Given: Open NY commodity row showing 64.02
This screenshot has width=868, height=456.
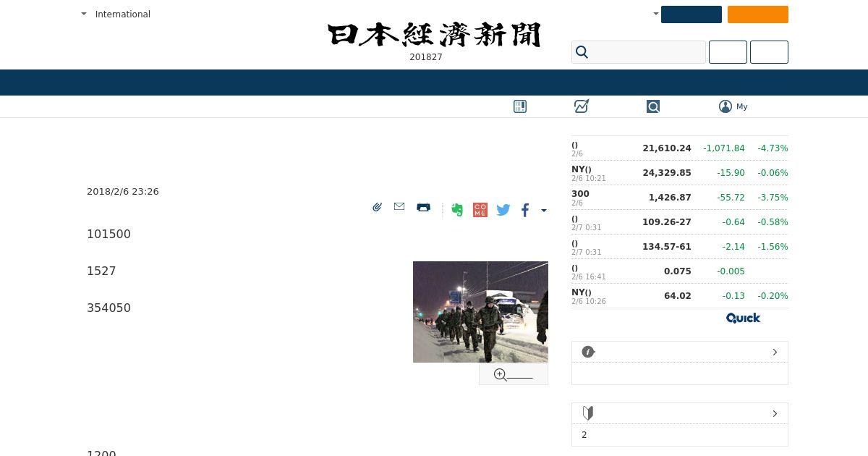Looking at the screenshot, I should 680,296.
